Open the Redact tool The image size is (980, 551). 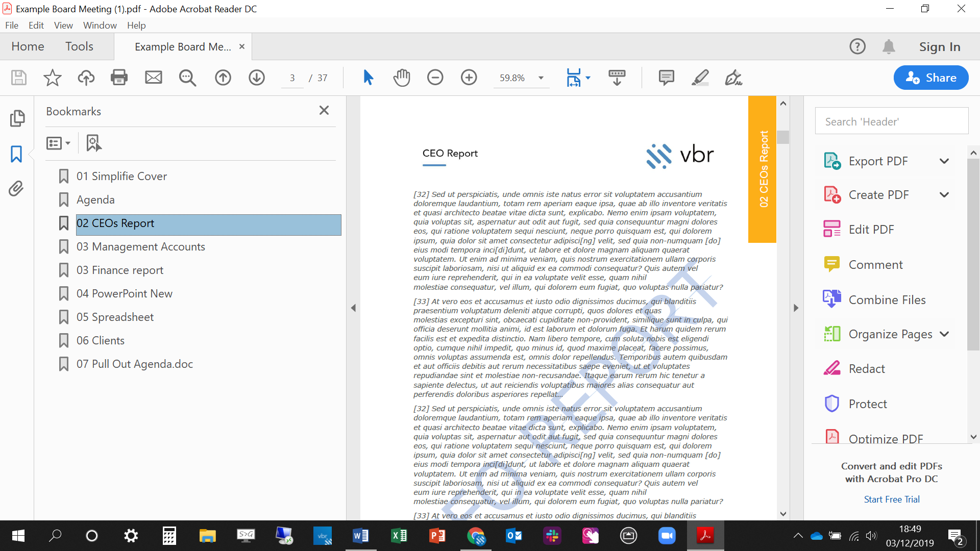point(867,369)
